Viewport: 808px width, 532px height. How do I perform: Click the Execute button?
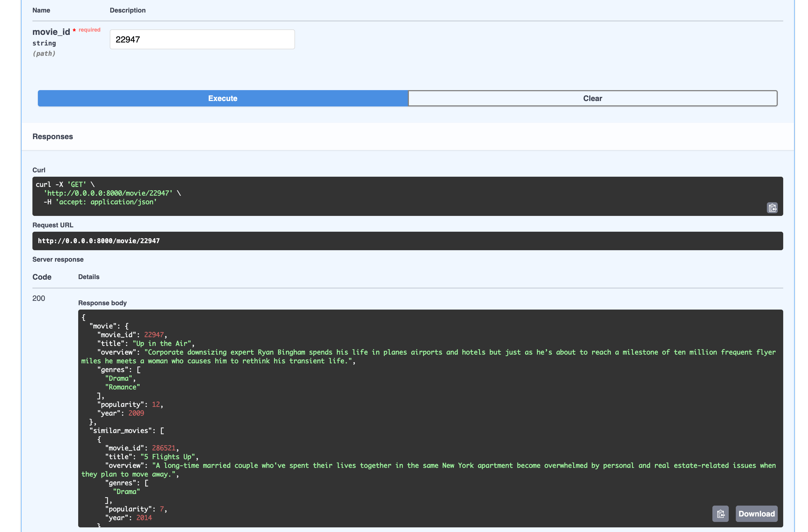click(222, 98)
